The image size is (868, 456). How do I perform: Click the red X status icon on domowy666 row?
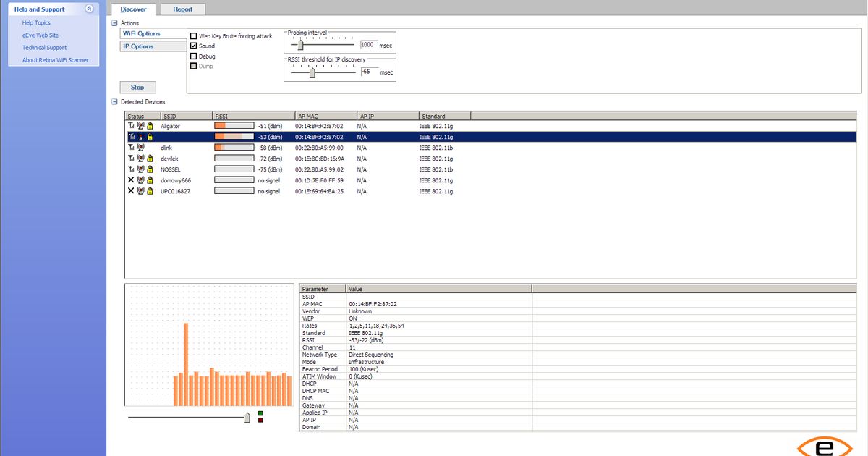tap(131, 180)
